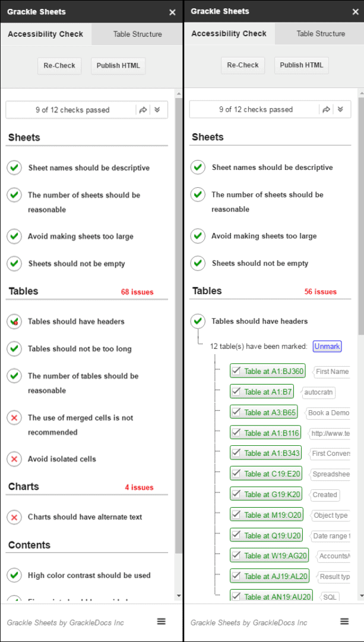The image size is (364, 642).
Task: Select Accessibility Check tab in right panel
Action: click(x=229, y=33)
